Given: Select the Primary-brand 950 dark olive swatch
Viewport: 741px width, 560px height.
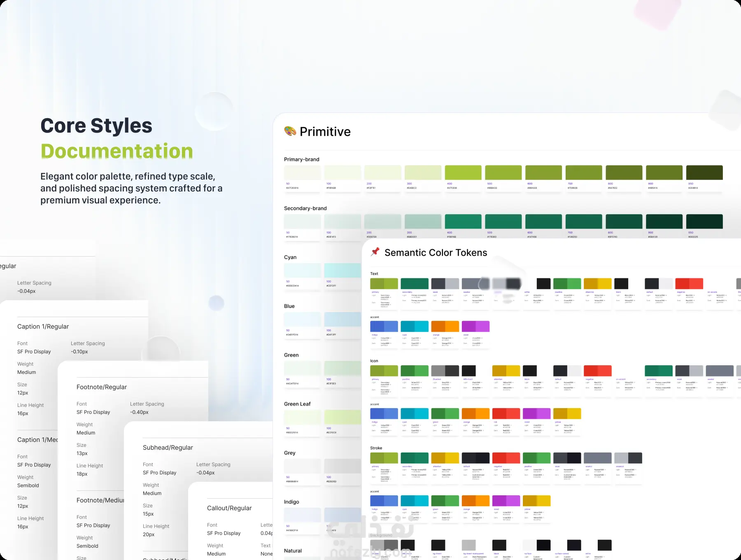Looking at the screenshot, I should [704, 173].
